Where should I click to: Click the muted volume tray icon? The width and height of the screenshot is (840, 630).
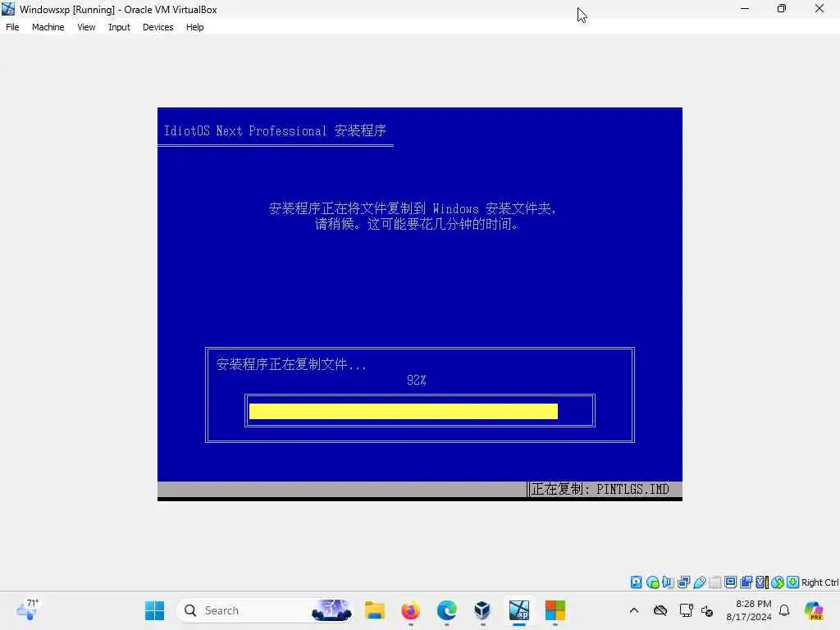pos(707,610)
